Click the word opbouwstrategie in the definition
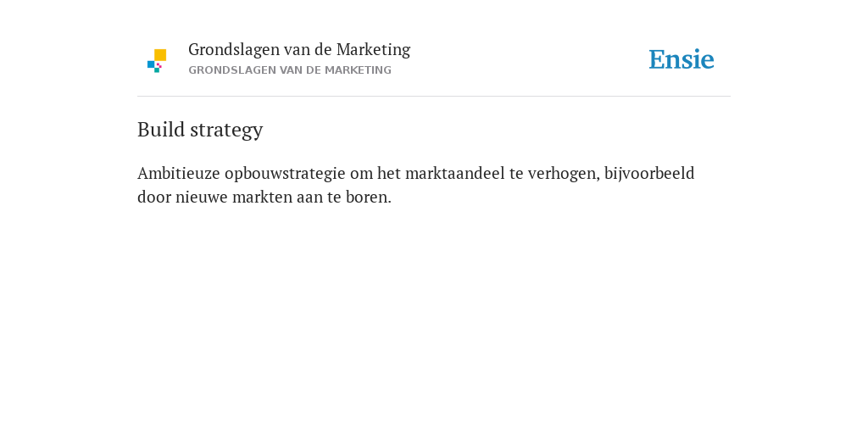Viewport: 868px width, 434px height. click(285, 174)
